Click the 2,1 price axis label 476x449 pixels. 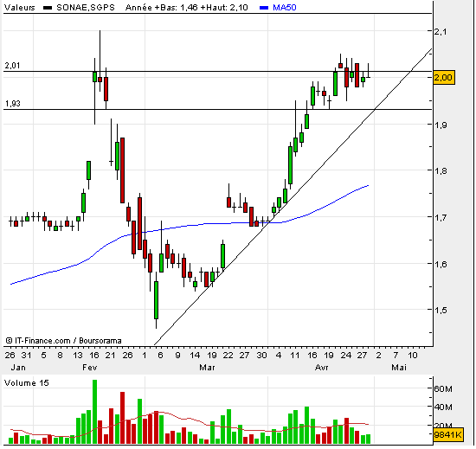pyautogui.click(x=441, y=31)
